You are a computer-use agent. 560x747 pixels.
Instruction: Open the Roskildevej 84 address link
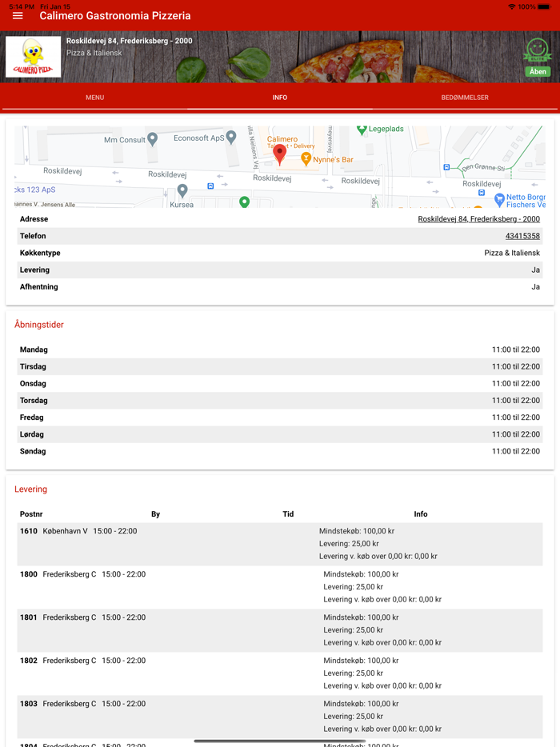[x=478, y=219]
